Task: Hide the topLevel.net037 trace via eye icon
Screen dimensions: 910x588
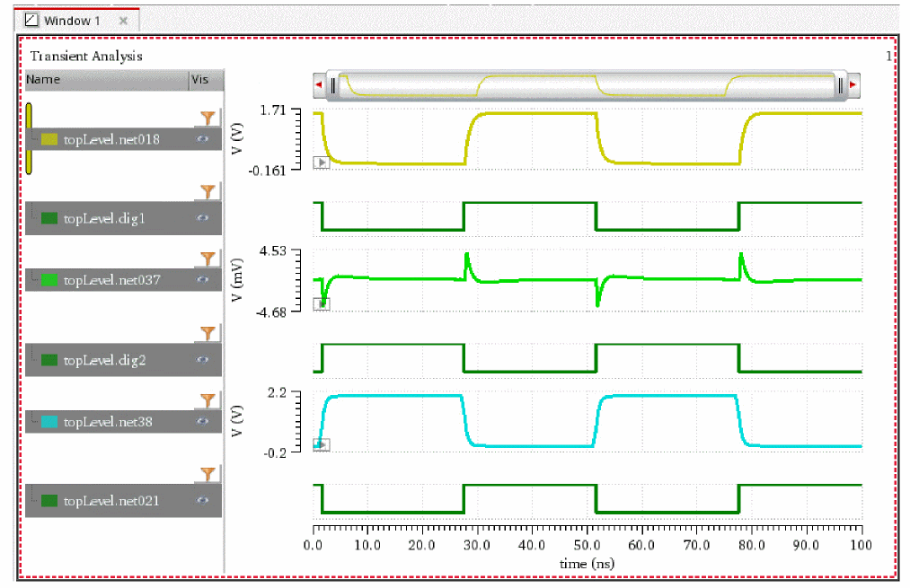Action: pos(202,279)
